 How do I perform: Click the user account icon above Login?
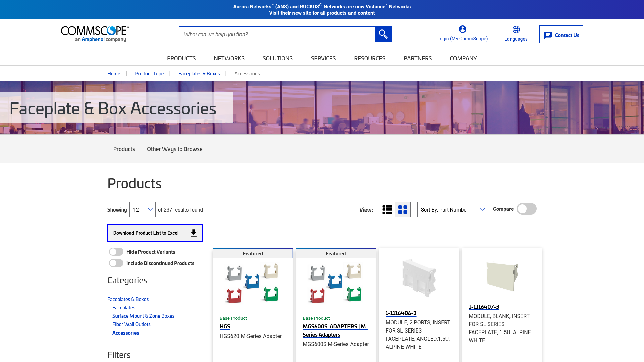(463, 29)
